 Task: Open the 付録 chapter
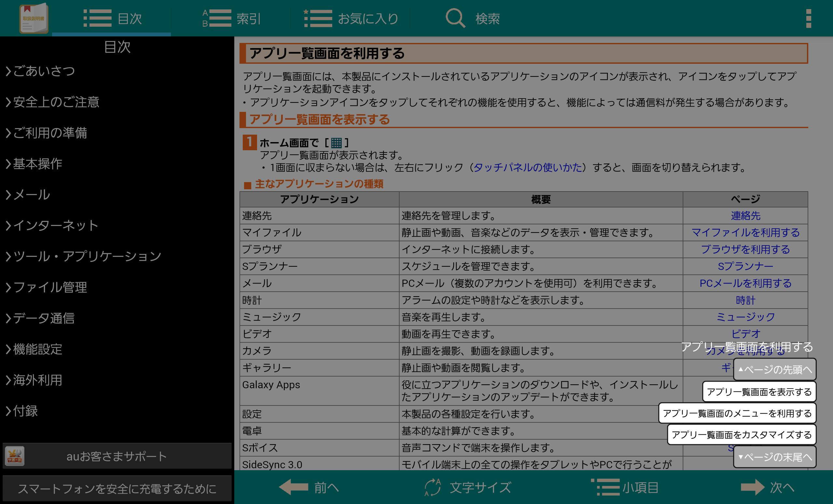tap(117, 411)
